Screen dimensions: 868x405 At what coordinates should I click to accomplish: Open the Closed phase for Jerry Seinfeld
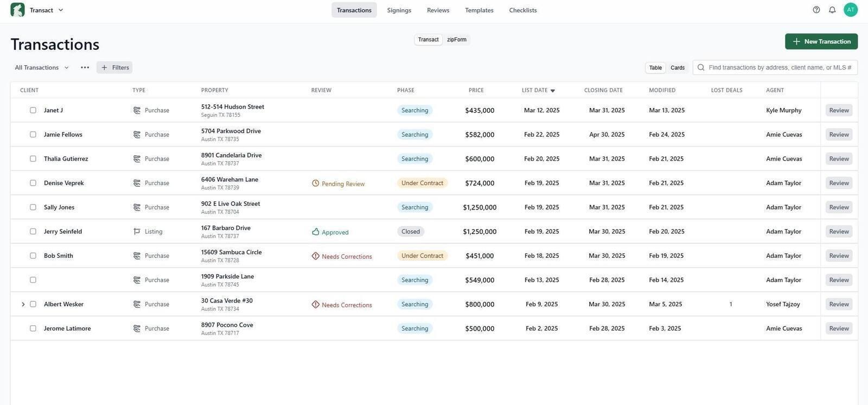click(411, 231)
